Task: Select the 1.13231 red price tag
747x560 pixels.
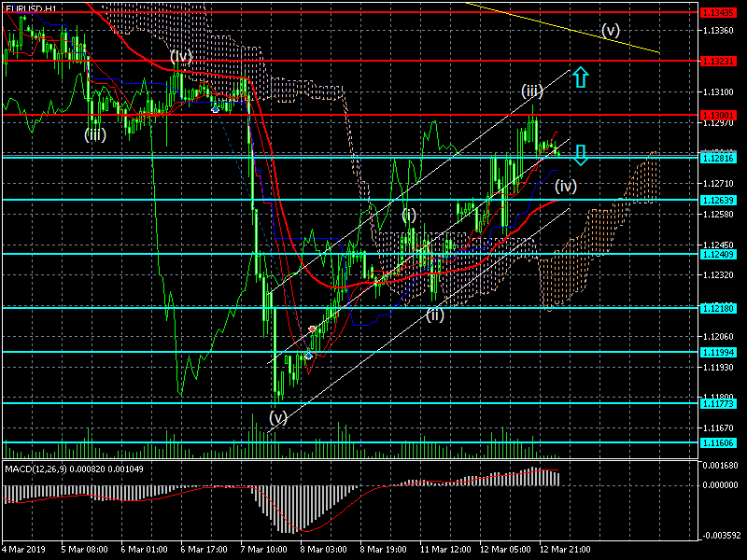Action: click(x=718, y=62)
